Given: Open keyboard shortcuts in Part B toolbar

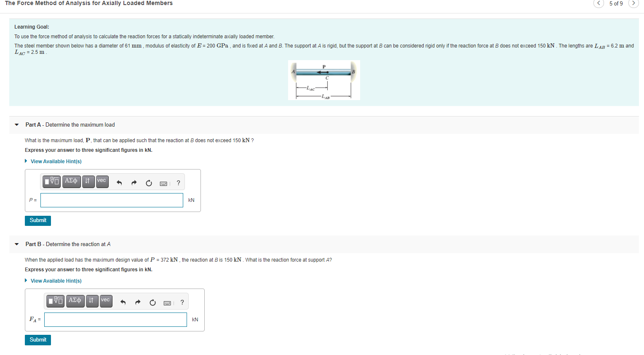Looking at the screenshot, I should pyautogui.click(x=167, y=303).
